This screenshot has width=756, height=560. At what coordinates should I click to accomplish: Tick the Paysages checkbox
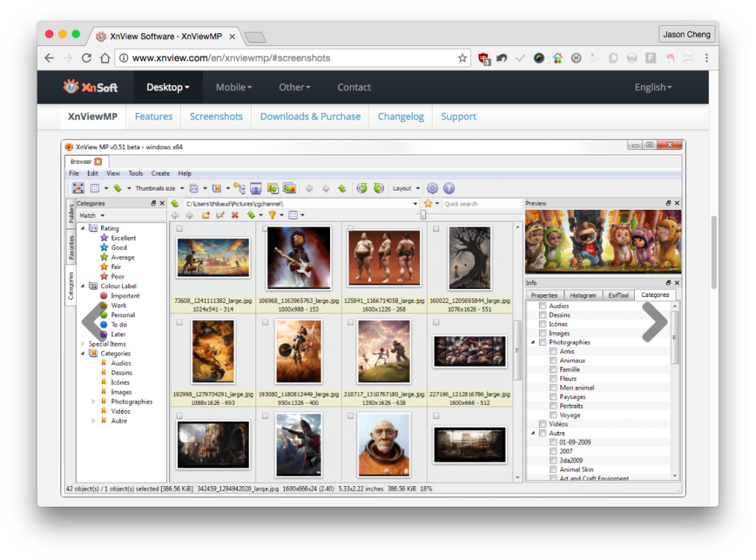[553, 397]
